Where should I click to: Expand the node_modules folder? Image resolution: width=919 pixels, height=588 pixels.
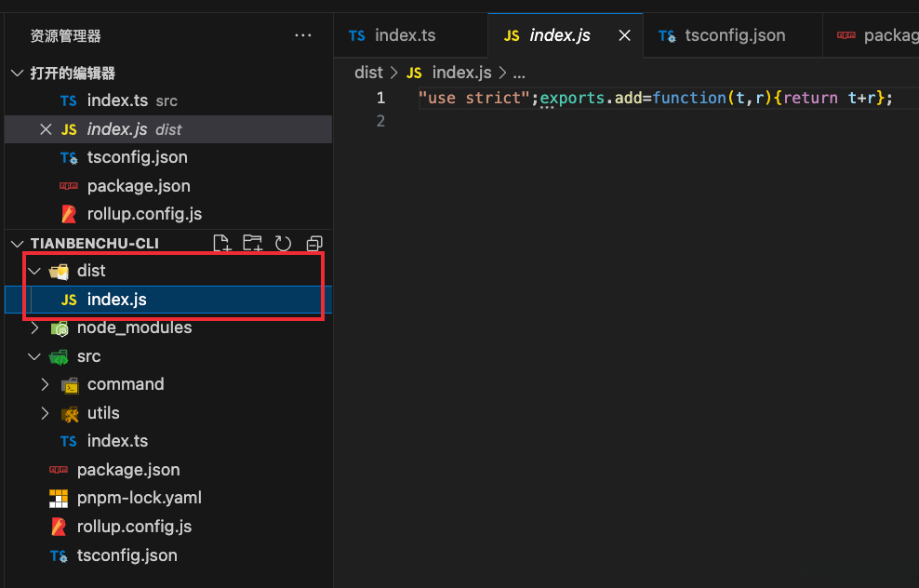[34, 327]
